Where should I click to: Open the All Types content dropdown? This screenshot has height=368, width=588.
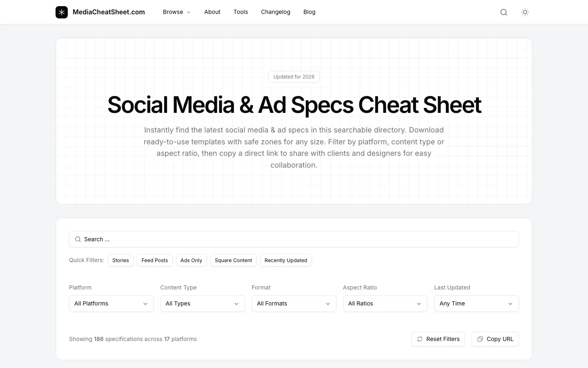(203, 303)
